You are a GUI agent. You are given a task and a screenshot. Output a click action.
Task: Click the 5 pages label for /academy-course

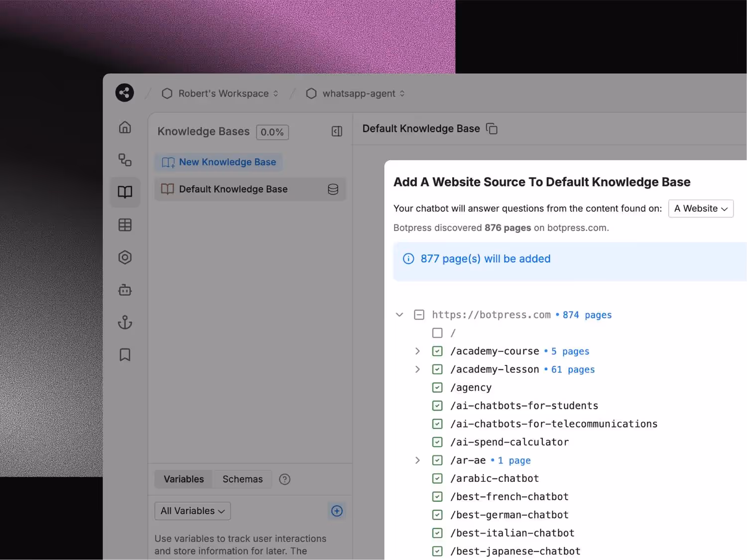(570, 351)
